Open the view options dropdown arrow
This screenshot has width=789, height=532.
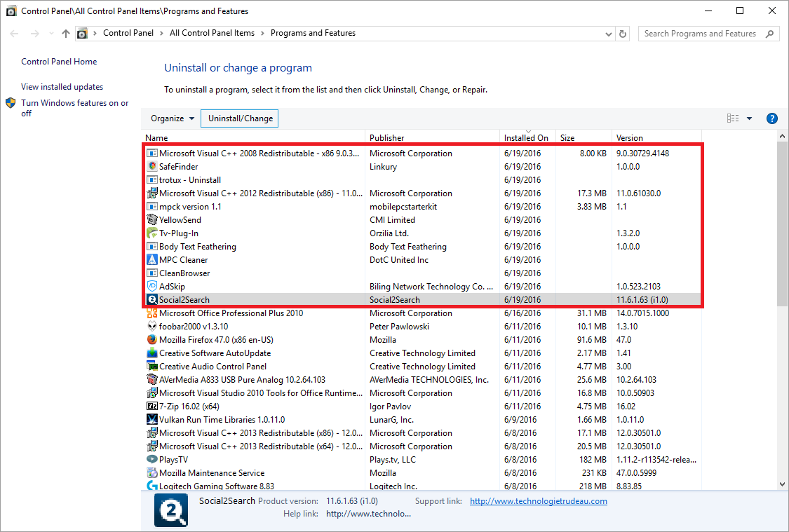(x=749, y=118)
